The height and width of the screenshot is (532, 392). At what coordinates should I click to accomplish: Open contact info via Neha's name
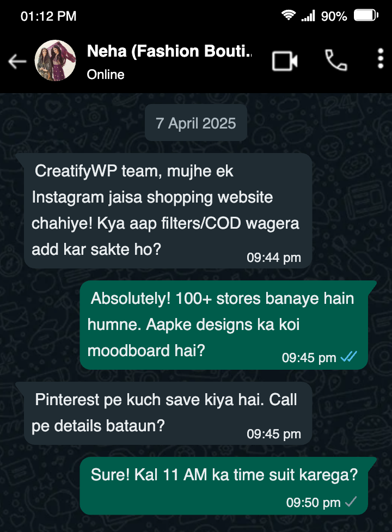169,51
